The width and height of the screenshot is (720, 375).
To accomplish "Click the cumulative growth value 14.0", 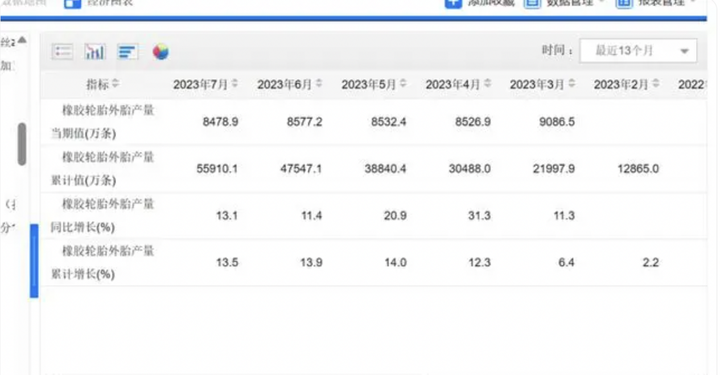I will tap(395, 263).
